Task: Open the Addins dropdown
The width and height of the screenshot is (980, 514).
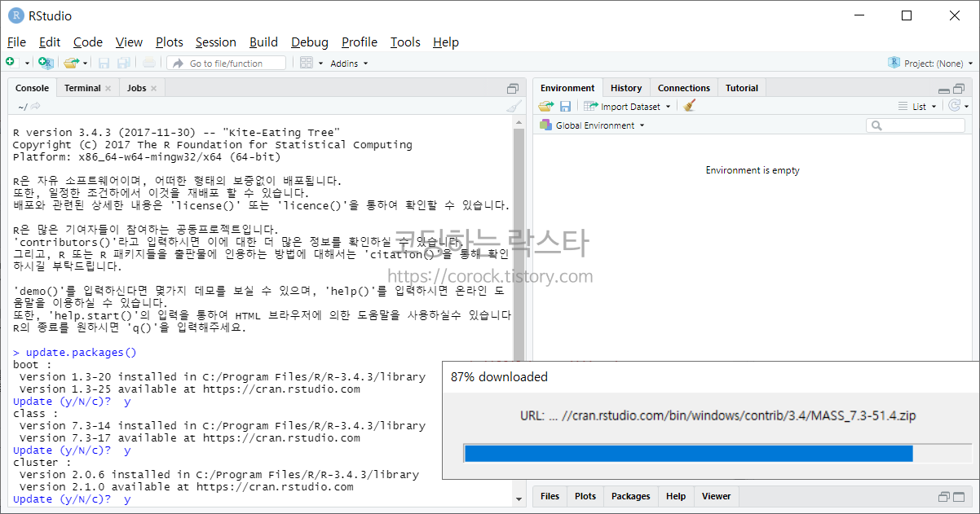Action: (349, 63)
